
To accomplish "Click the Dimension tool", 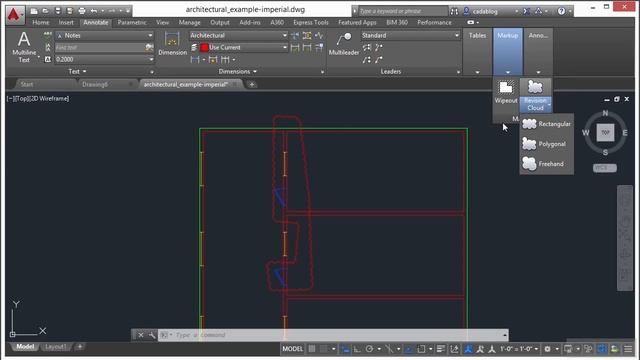I will pos(172,44).
